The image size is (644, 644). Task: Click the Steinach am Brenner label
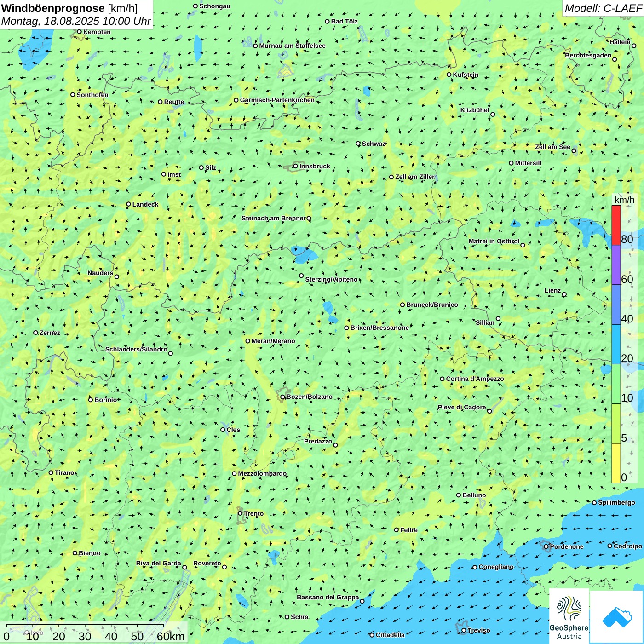click(274, 218)
